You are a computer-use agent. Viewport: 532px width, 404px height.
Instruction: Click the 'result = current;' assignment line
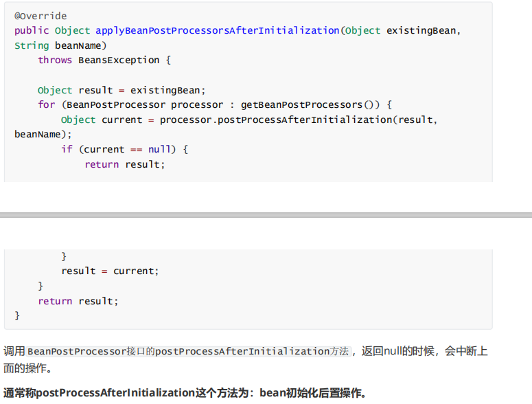[x=110, y=271]
